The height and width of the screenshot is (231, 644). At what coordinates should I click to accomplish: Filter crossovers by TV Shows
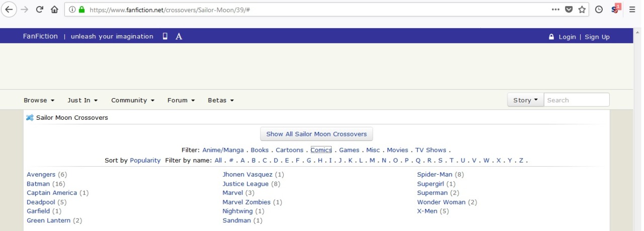tap(431, 150)
